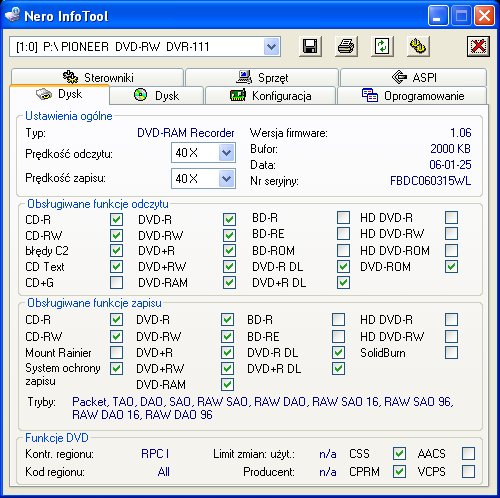Toggle DVD-ROM read checkbox

click(x=451, y=267)
